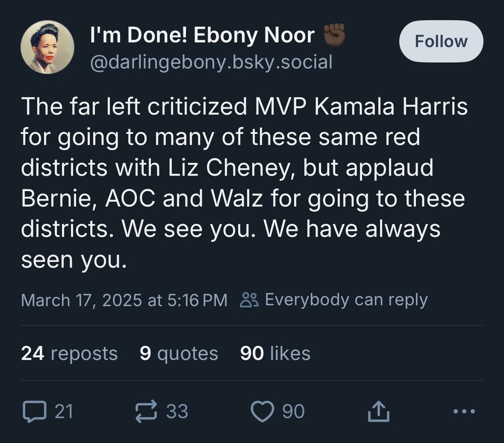Viewport: 504px width, 443px height.
Task: Open the share icon for this post
Action: point(379,412)
